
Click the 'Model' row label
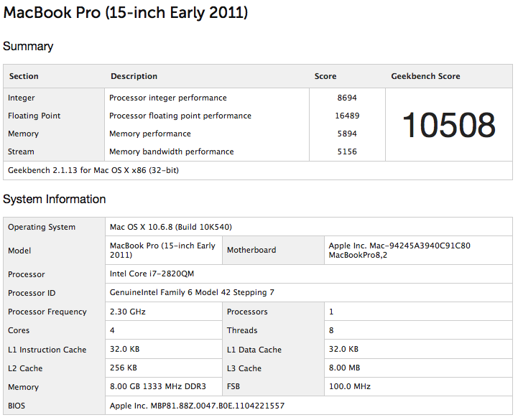click(x=19, y=251)
